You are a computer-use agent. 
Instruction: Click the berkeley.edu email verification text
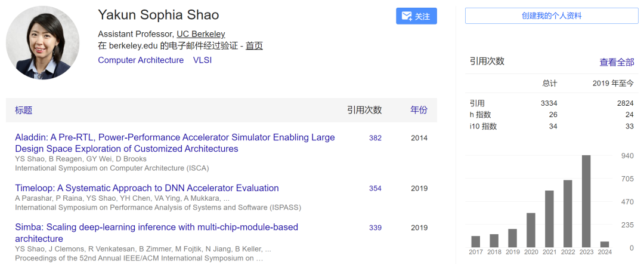click(168, 45)
